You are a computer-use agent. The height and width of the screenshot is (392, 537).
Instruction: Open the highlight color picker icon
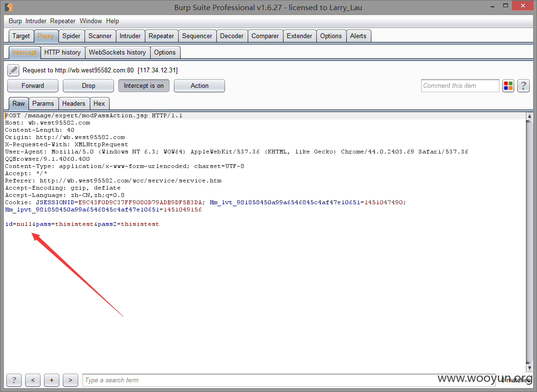pyautogui.click(x=508, y=85)
